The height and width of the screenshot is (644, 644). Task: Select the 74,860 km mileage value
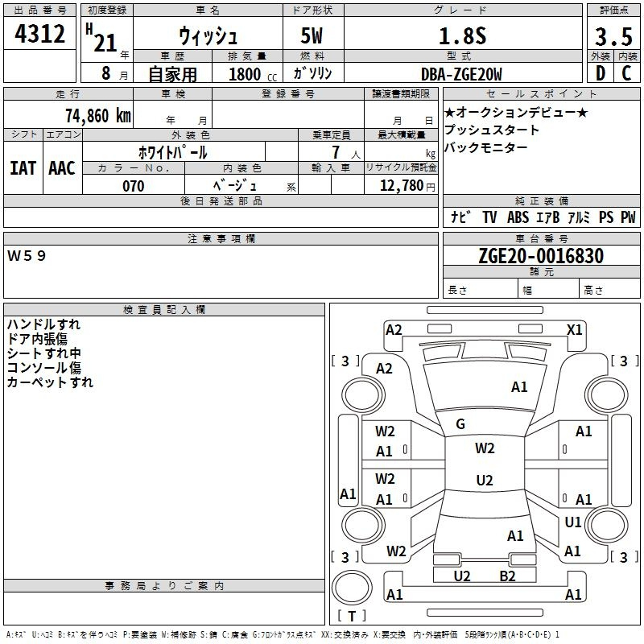tap(97, 116)
